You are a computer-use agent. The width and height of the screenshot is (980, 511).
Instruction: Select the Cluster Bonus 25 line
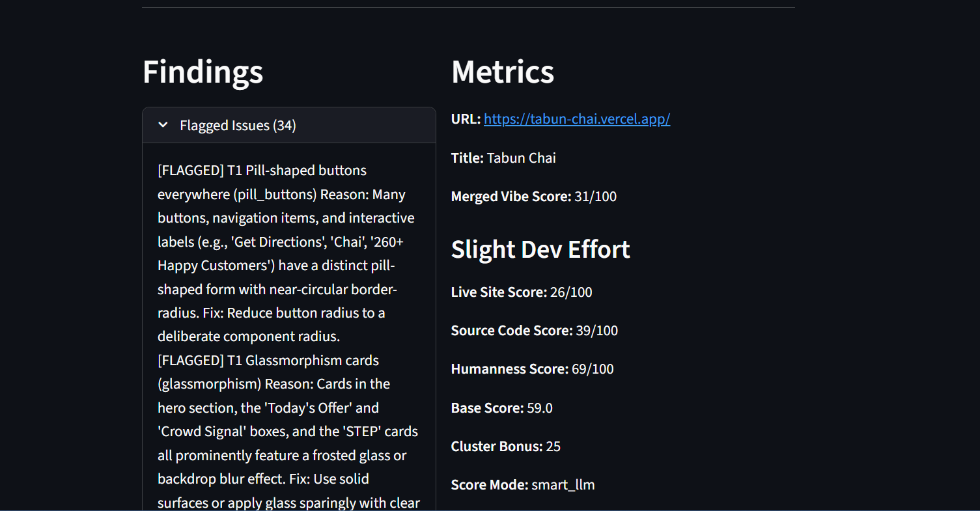coord(506,447)
